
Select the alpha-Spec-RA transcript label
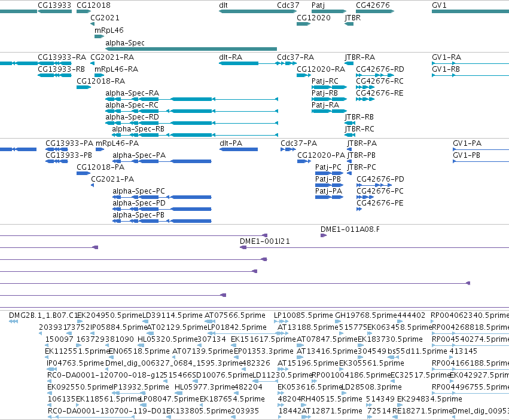tap(132, 93)
